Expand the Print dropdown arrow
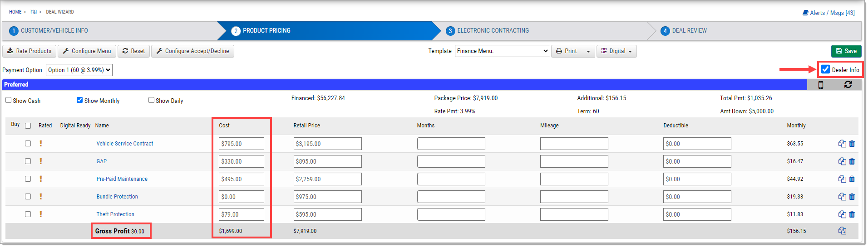868x247 pixels. pyautogui.click(x=588, y=51)
